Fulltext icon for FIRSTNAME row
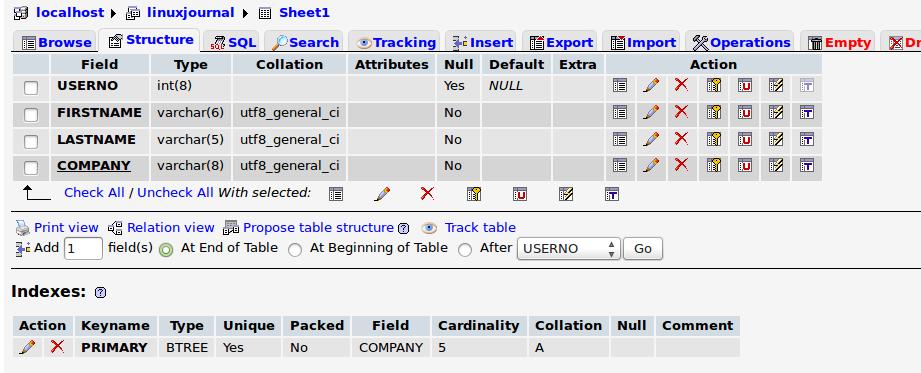This screenshot has width=921, height=373. (x=807, y=113)
